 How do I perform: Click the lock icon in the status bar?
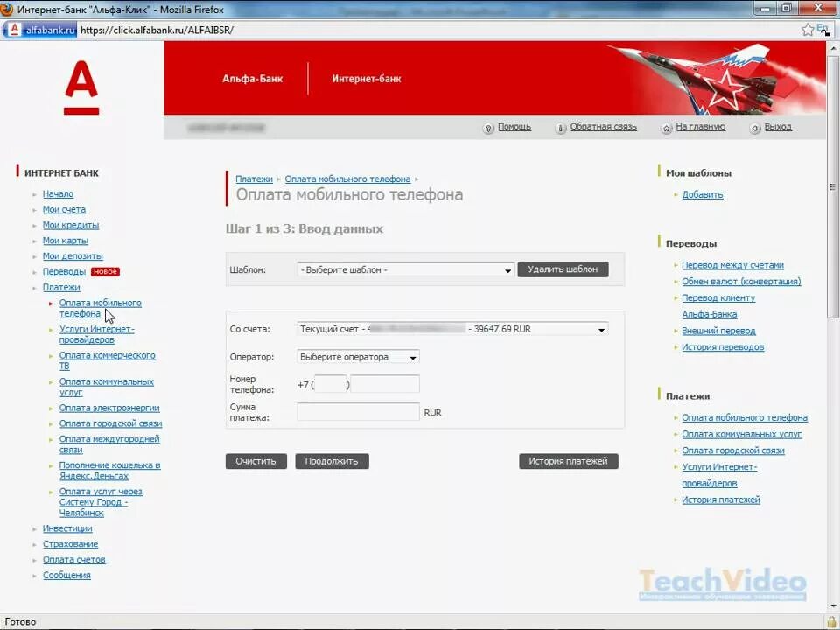coord(831,622)
